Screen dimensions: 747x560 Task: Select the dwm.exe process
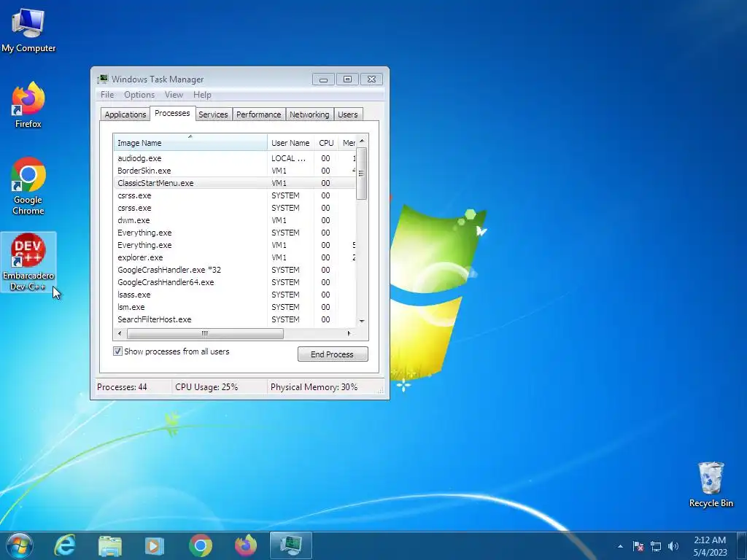tap(234, 220)
